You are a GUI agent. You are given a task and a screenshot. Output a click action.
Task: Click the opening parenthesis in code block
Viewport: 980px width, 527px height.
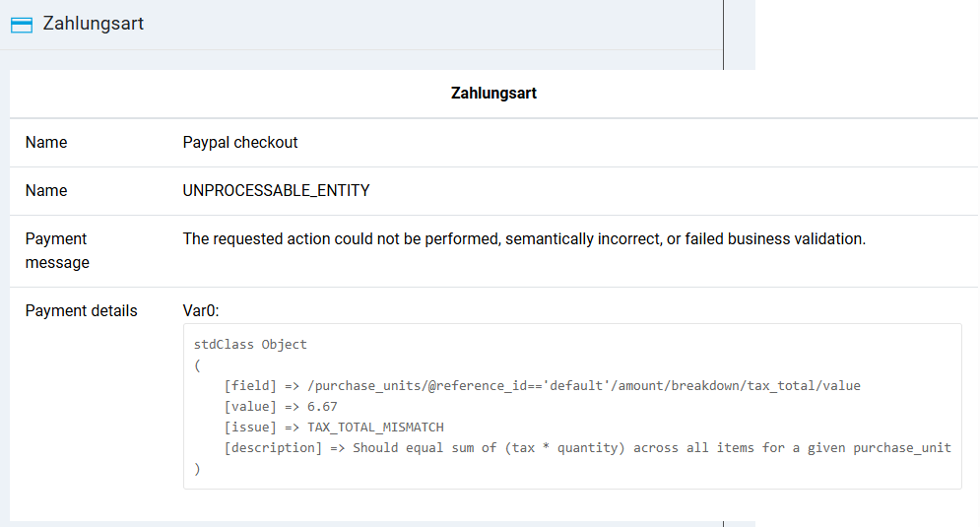coord(197,365)
